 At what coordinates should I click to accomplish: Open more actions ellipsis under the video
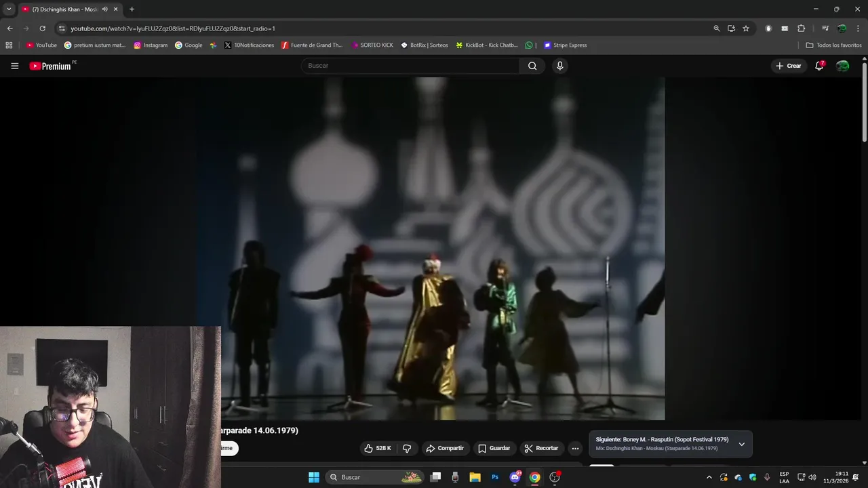(575, 448)
